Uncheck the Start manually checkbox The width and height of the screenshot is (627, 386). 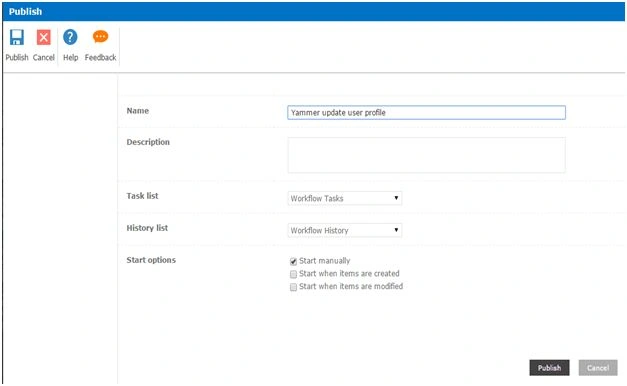click(x=293, y=261)
